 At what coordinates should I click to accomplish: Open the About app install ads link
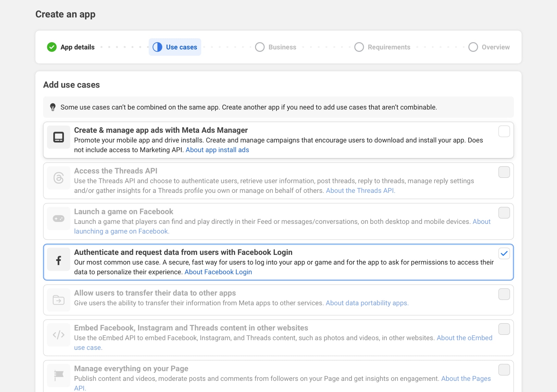[217, 150]
